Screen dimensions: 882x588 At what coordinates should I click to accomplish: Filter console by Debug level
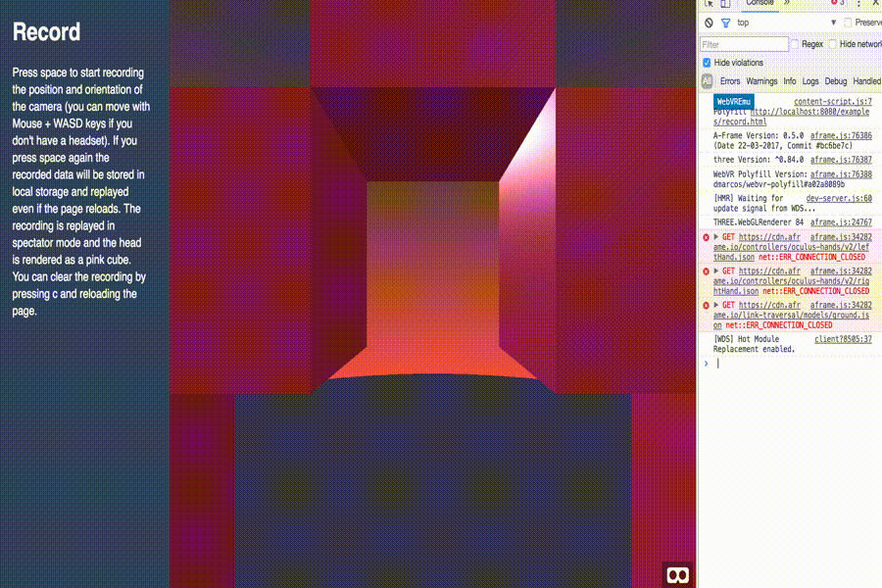(x=835, y=81)
